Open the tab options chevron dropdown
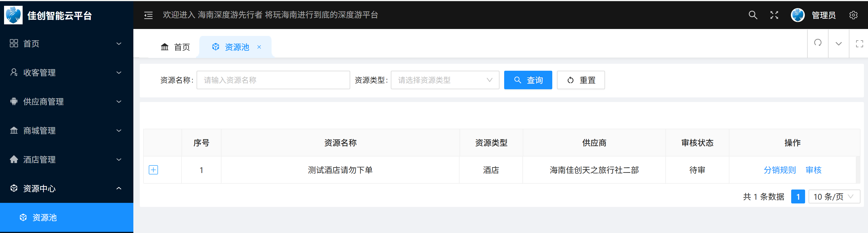The height and width of the screenshot is (233, 868). click(838, 43)
